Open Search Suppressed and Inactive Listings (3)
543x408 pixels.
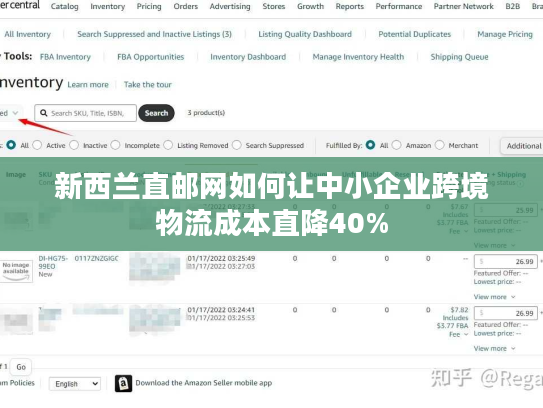click(154, 34)
